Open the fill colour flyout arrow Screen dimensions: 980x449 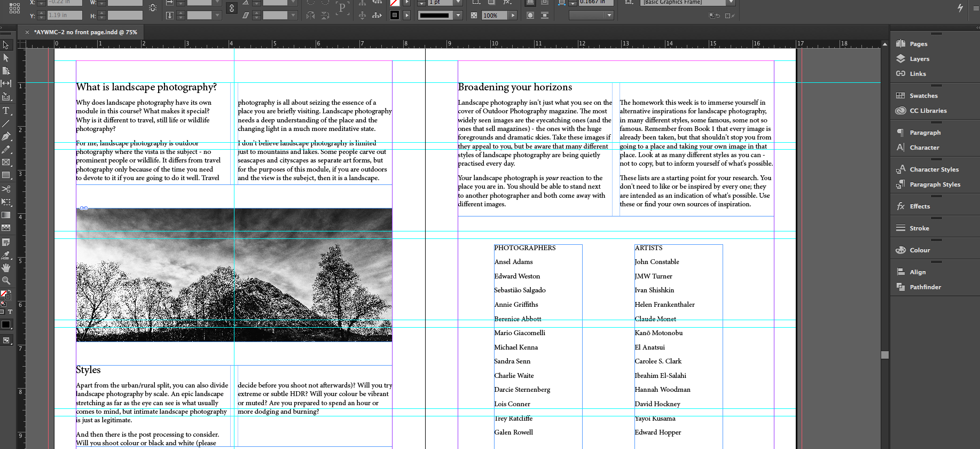(407, 3)
